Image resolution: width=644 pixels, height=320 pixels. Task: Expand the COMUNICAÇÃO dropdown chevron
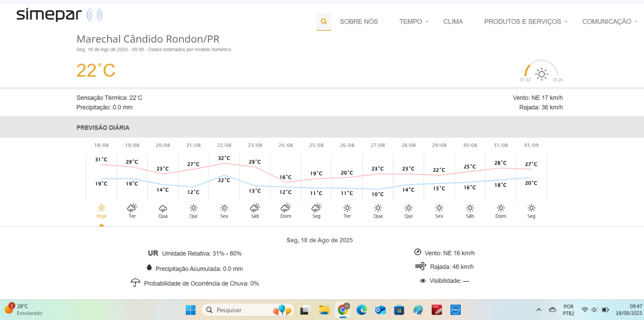636,22
